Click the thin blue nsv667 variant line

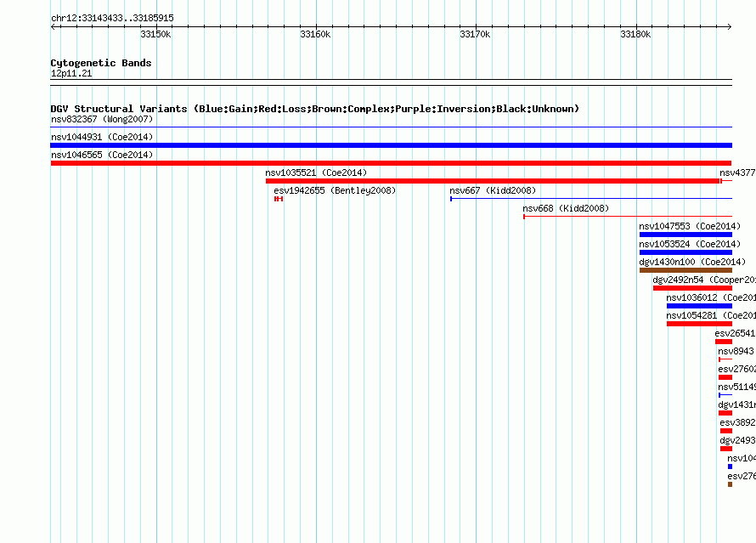591,199
